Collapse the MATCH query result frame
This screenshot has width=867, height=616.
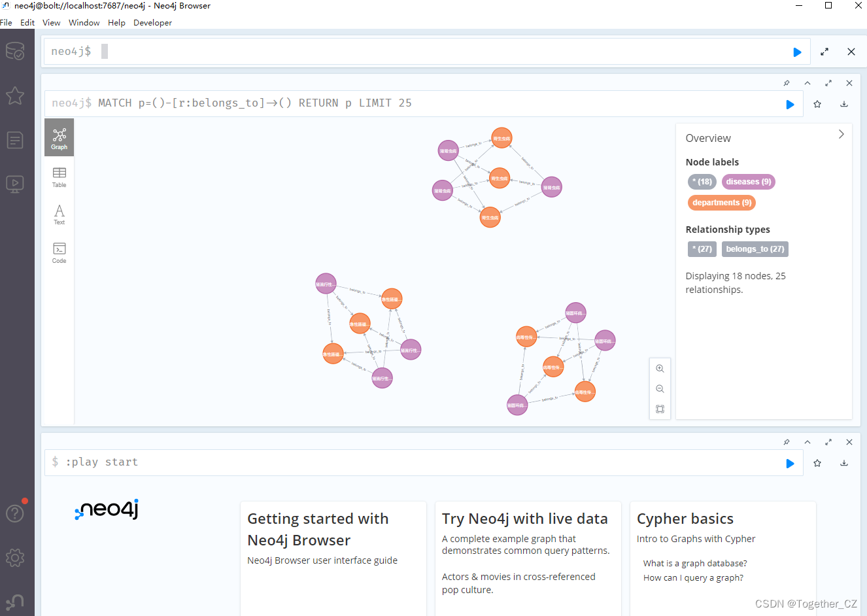[807, 83]
